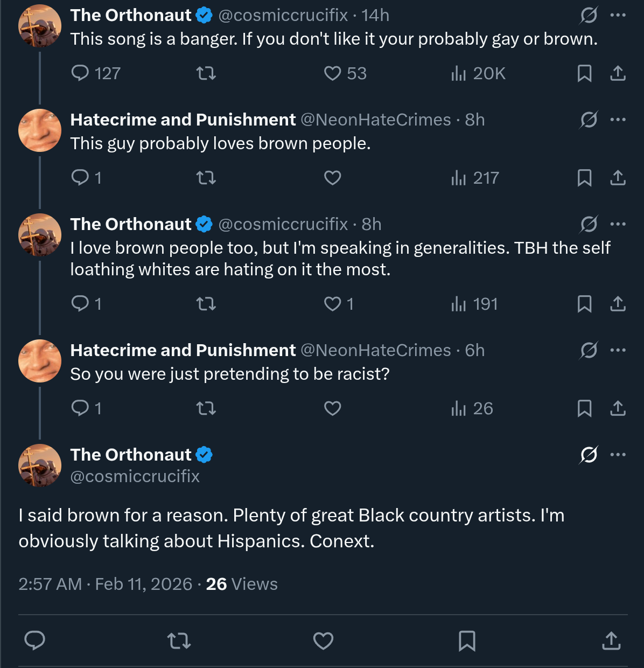Share the first post from 14h ago

pyautogui.click(x=618, y=73)
